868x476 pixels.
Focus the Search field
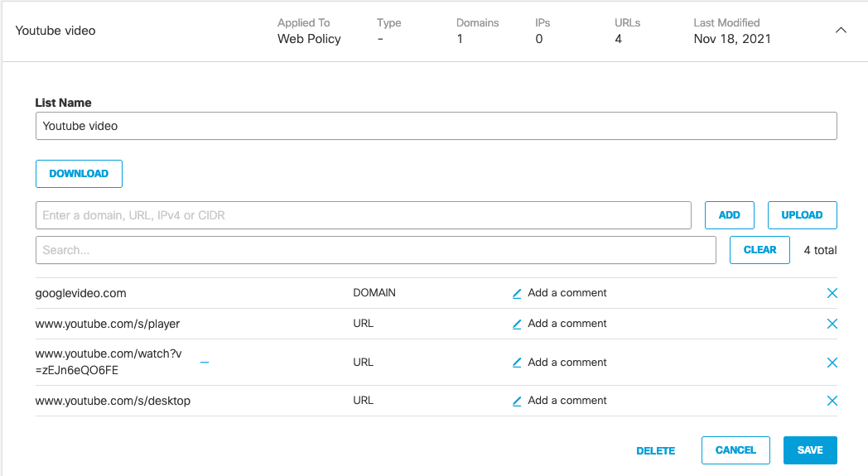(x=375, y=250)
